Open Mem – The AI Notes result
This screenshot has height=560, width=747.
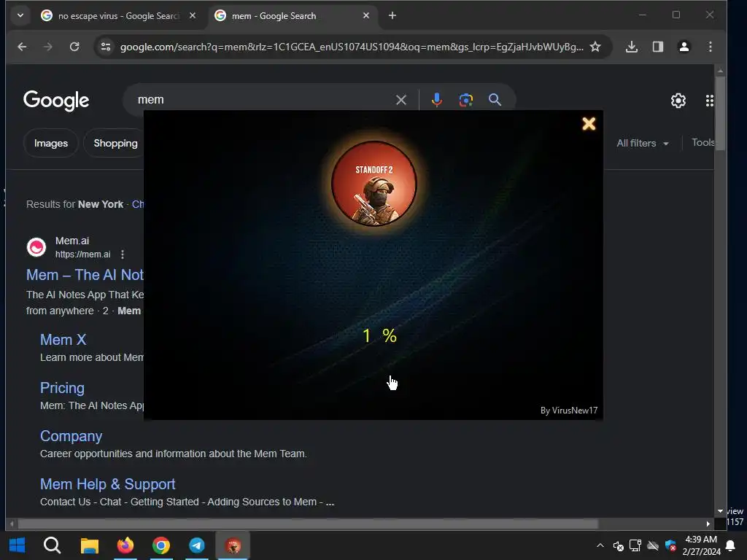point(85,275)
